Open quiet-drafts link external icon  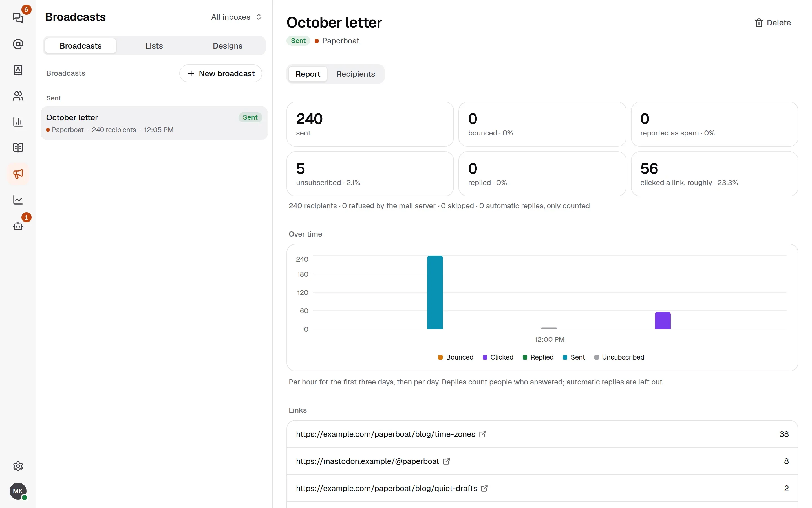pos(484,488)
